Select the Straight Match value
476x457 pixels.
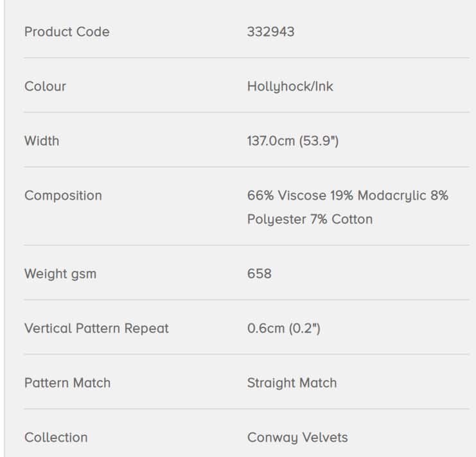pos(292,383)
